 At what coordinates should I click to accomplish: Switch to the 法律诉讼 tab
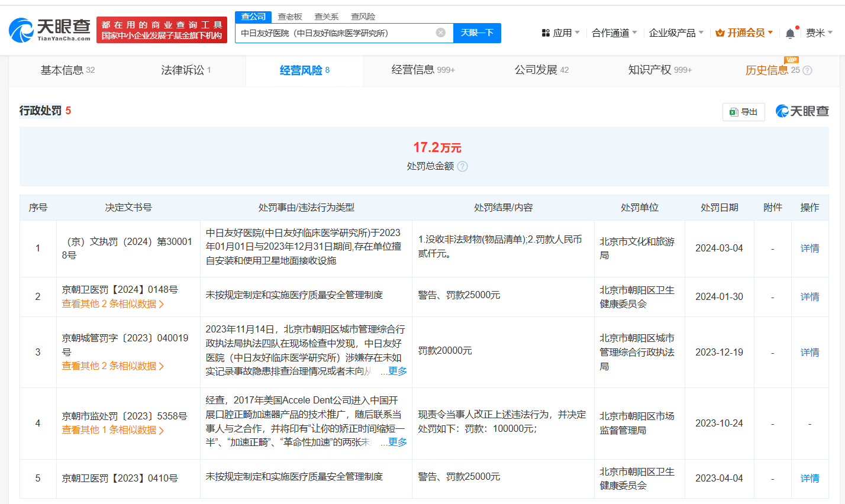186,70
